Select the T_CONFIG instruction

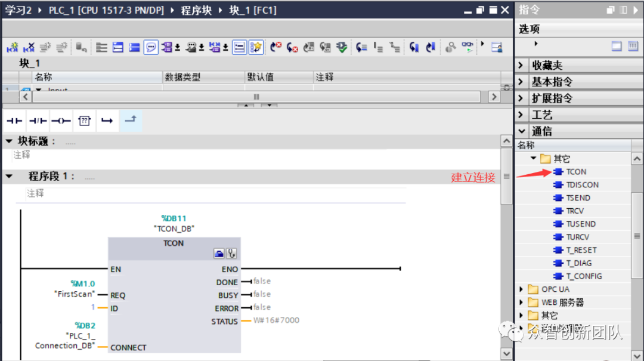tap(578, 276)
